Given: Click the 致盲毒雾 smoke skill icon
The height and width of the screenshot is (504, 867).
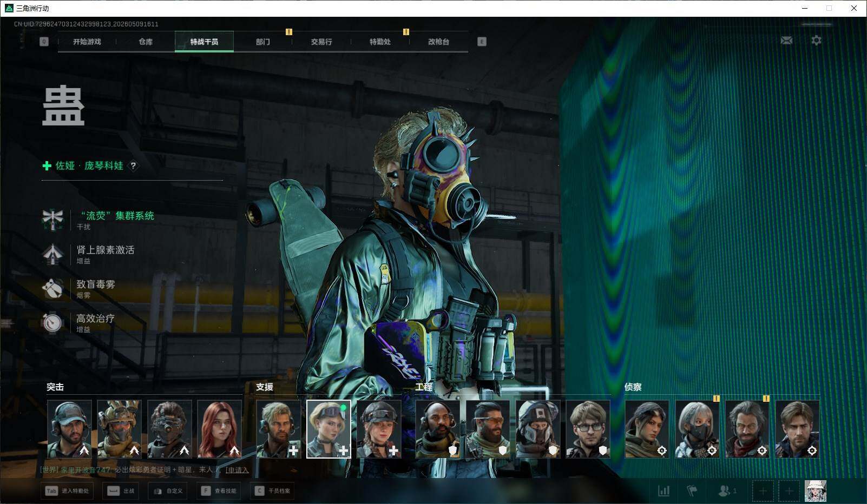Looking at the screenshot, I should [x=52, y=288].
